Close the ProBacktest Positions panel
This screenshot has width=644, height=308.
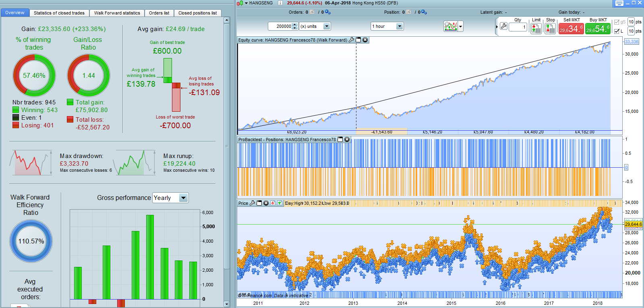click(x=347, y=139)
